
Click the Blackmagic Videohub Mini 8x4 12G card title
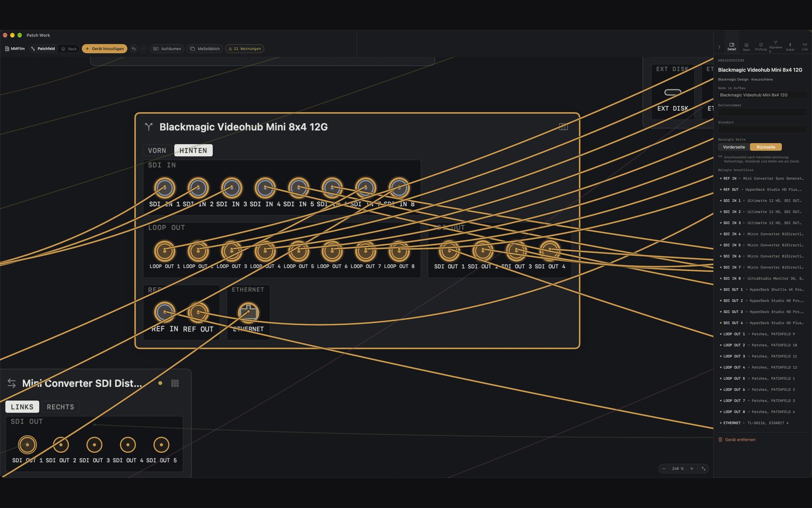pyautogui.click(x=244, y=127)
